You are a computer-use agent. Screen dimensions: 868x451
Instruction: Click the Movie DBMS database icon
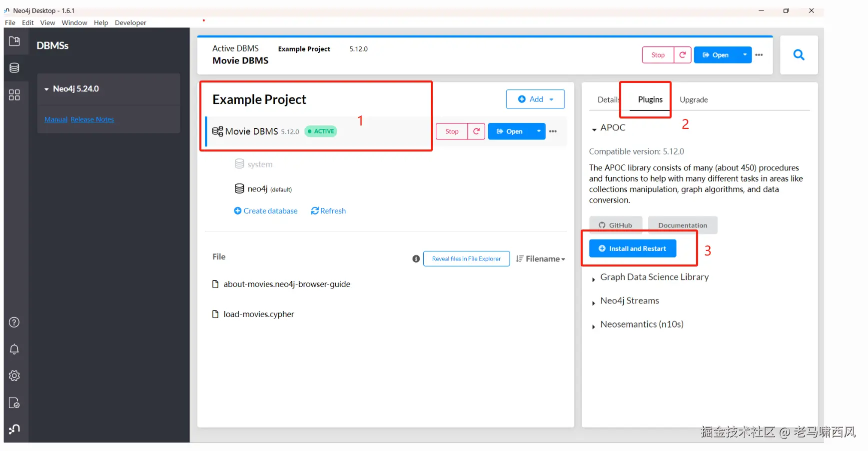217,131
